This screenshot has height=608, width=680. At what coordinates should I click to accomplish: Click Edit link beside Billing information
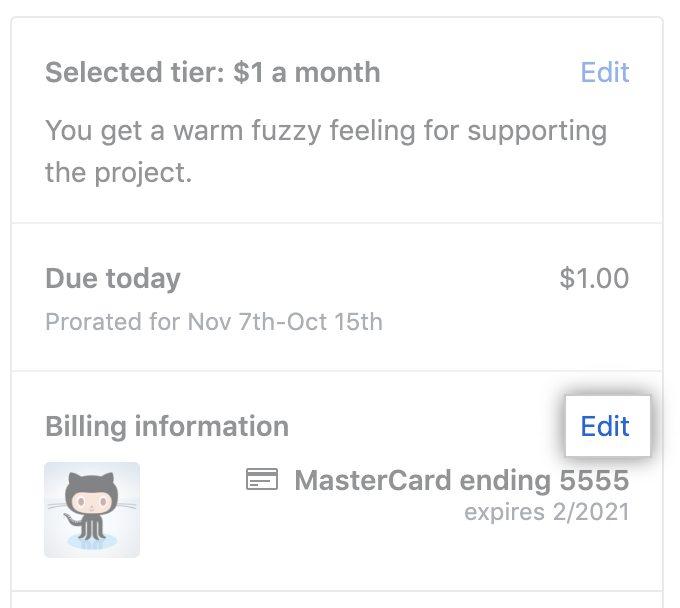[605, 426]
